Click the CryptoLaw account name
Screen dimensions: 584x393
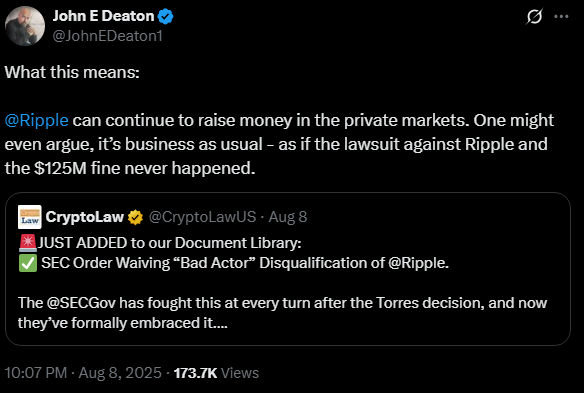coord(85,217)
